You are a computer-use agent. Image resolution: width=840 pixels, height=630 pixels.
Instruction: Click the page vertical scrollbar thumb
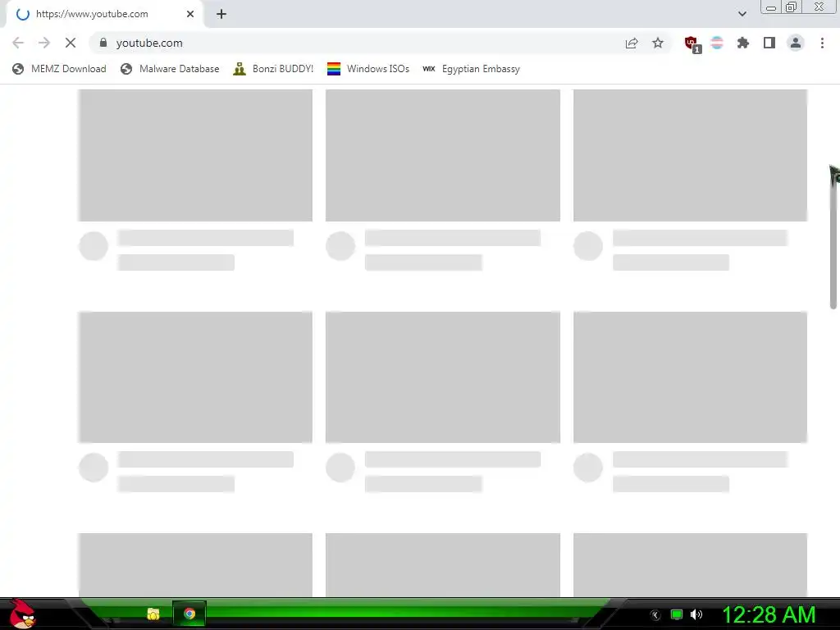(x=833, y=239)
